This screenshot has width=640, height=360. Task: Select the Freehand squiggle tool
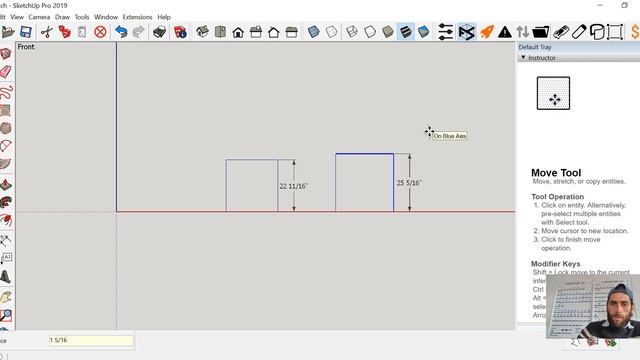pos(6,92)
